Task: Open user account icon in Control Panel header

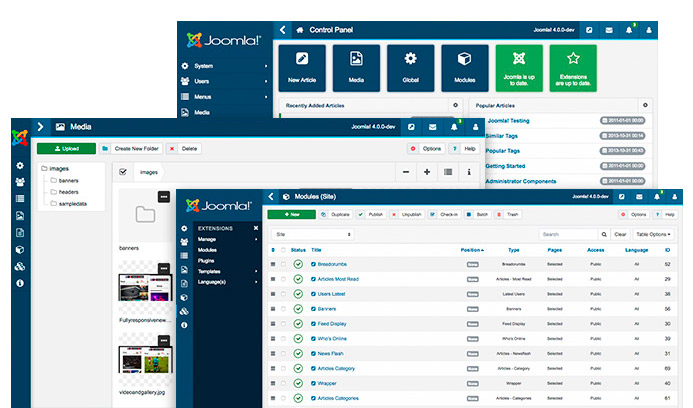Action: click(649, 30)
